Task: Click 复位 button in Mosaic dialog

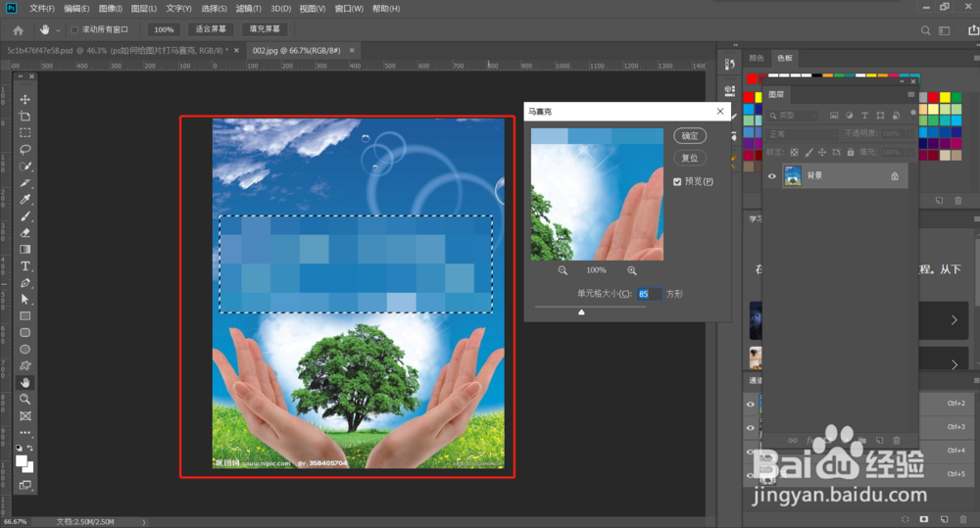Action: pos(689,158)
